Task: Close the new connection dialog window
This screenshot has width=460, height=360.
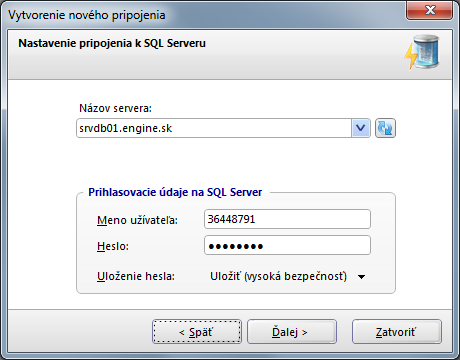Action: coord(429,10)
